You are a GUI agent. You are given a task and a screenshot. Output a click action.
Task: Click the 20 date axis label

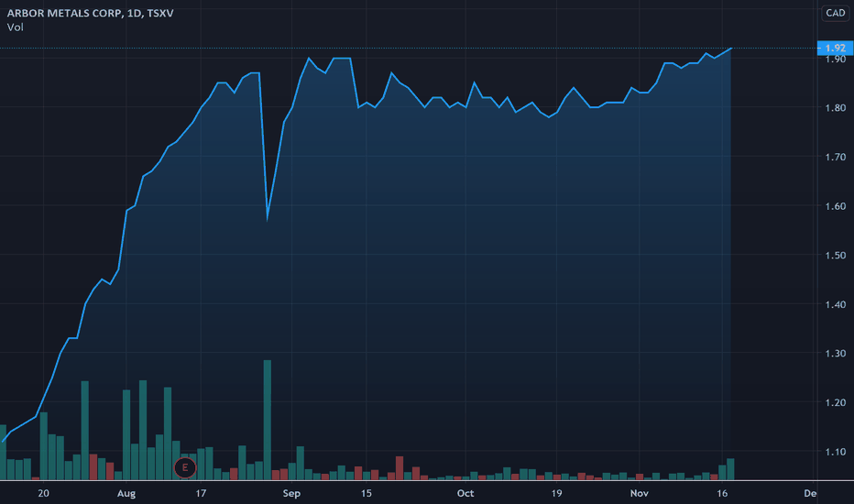tap(44, 494)
